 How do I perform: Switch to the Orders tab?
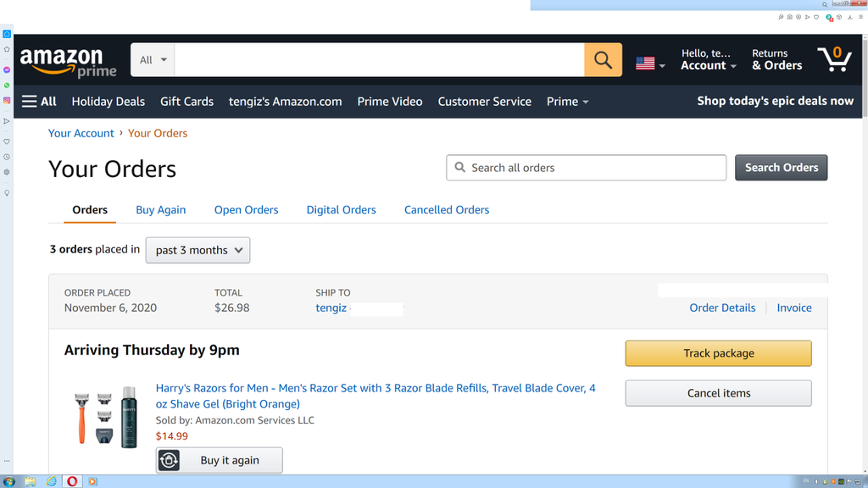click(90, 210)
